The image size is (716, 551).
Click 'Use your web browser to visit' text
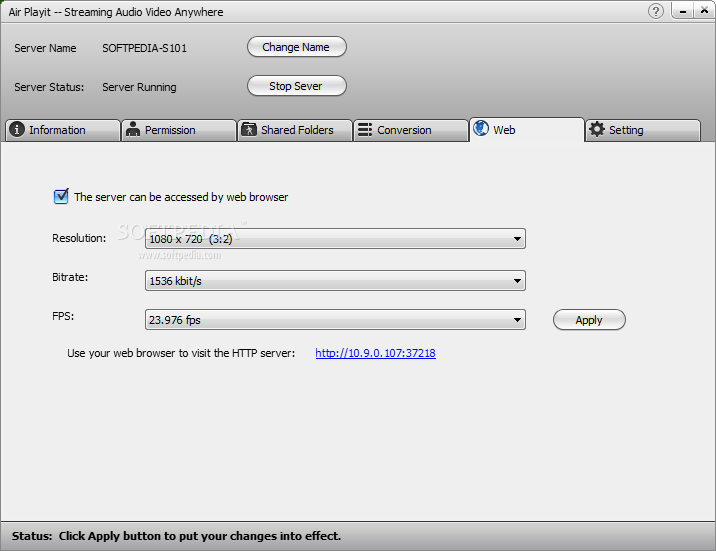181,353
